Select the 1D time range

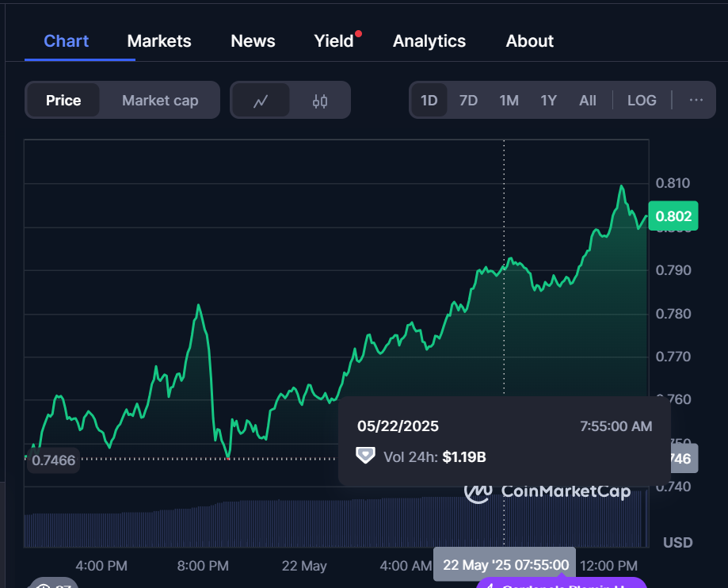pyautogui.click(x=429, y=101)
